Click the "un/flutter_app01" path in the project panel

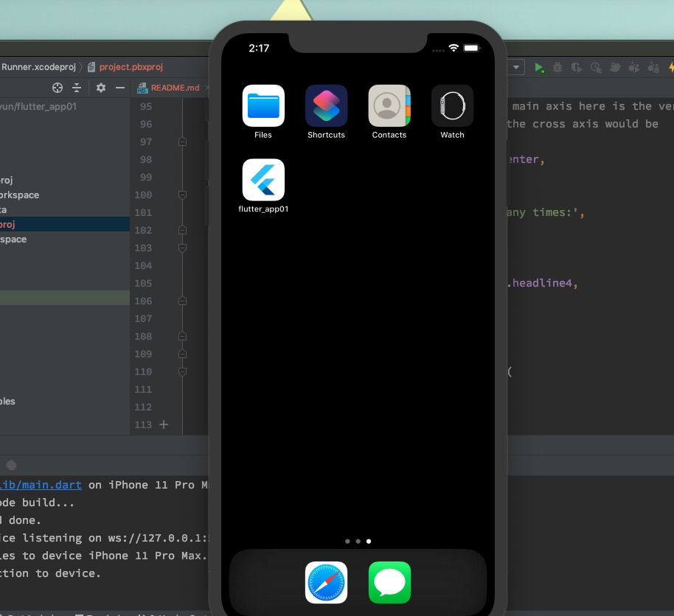[x=38, y=107]
